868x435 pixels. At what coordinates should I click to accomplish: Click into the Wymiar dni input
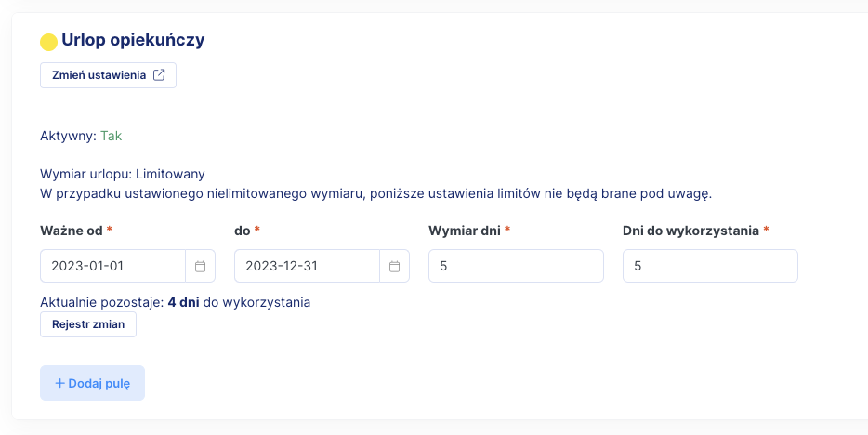pos(516,266)
